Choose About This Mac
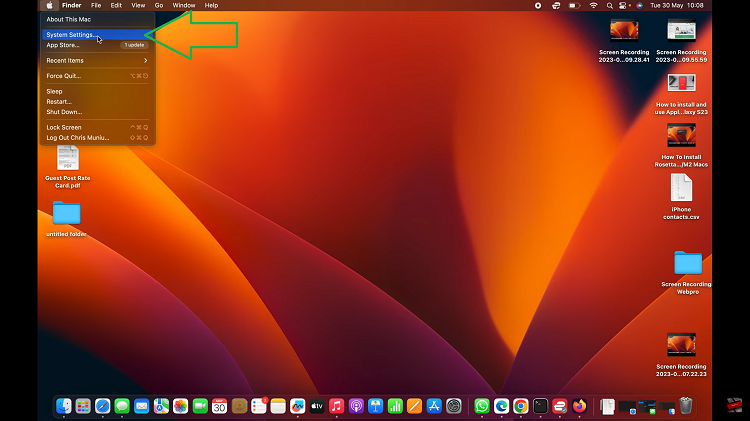 click(68, 19)
